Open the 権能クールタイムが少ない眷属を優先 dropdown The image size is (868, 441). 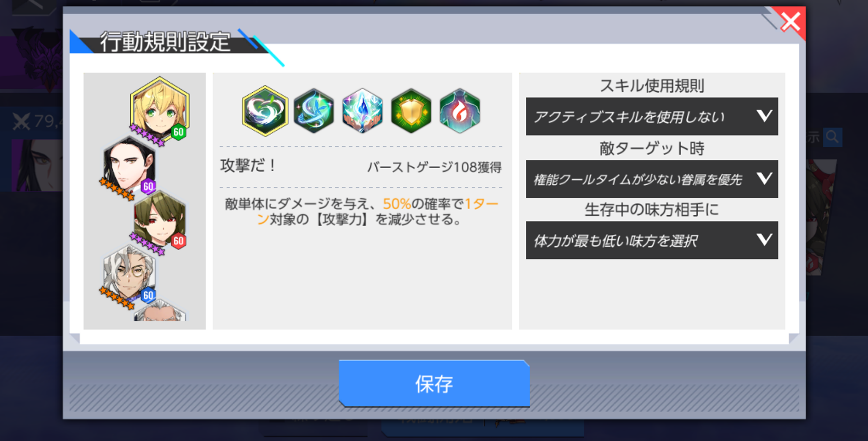[x=652, y=179]
